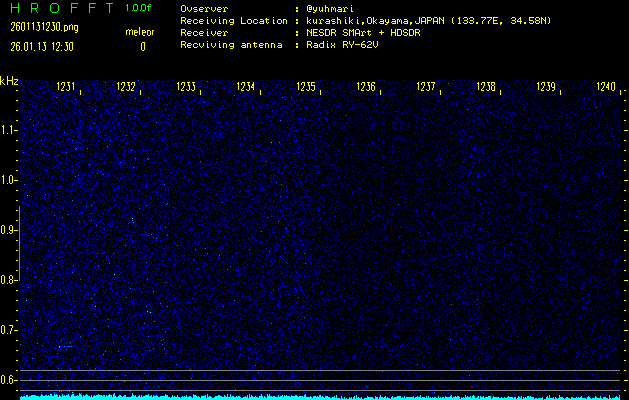Click the 26.01.13 12:30 timestamp
The image size is (629, 400).
41,46
